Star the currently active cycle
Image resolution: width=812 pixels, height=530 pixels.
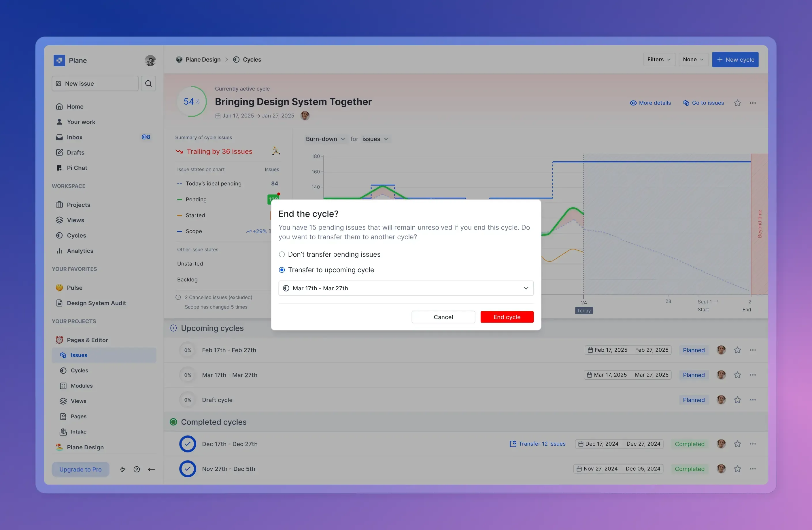(x=737, y=103)
